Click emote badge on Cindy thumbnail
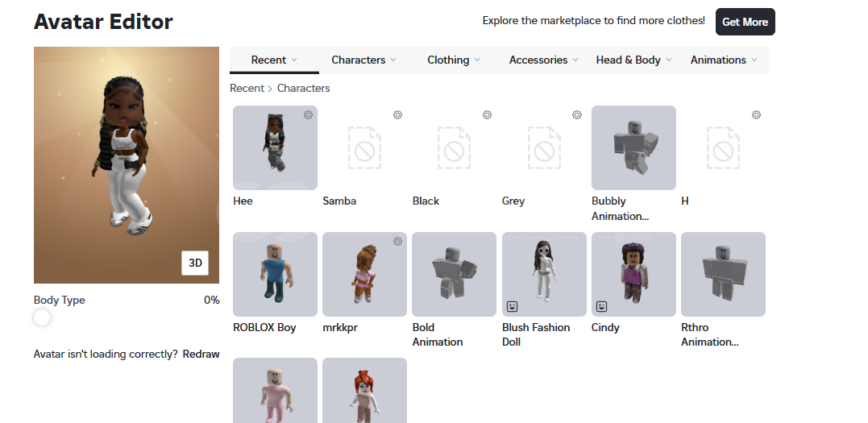The width and height of the screenshot is (868, 423). tap(602, 306)
